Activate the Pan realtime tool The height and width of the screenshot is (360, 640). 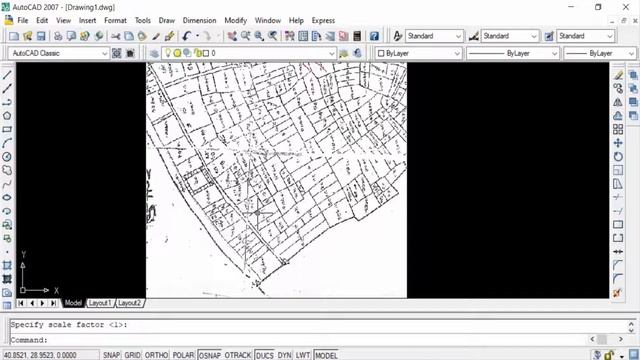232,36
